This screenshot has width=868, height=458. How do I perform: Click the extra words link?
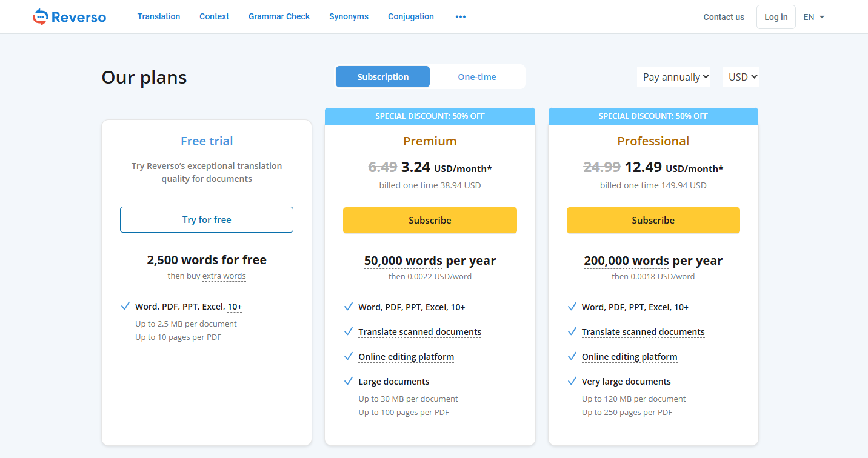224,276
